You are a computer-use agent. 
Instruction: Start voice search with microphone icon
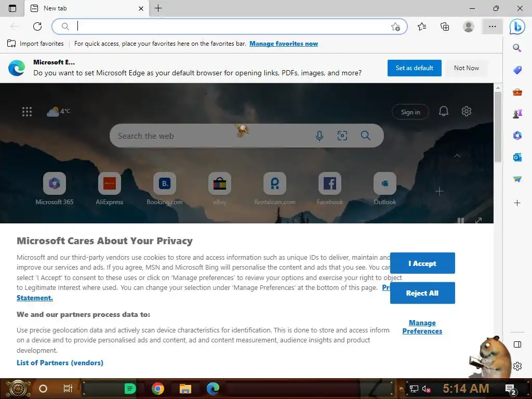click(320, 136)
